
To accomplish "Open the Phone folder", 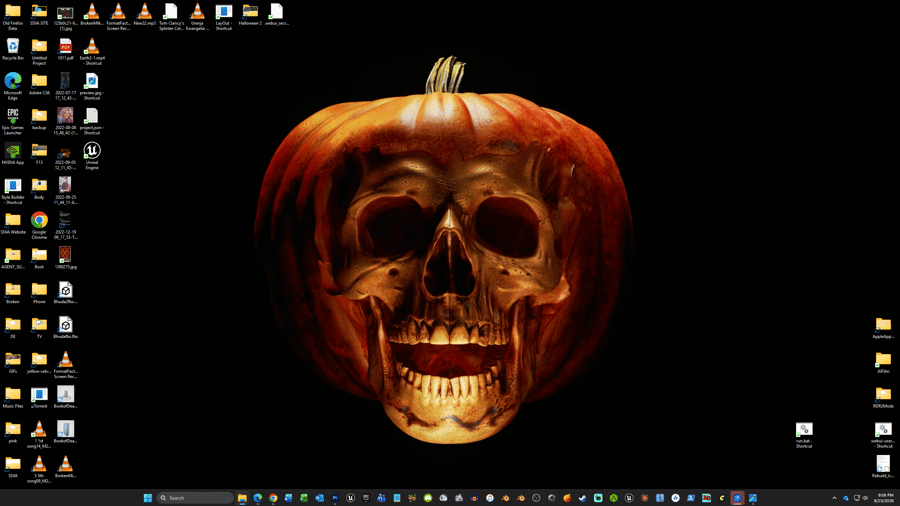I will coord(39,293).
